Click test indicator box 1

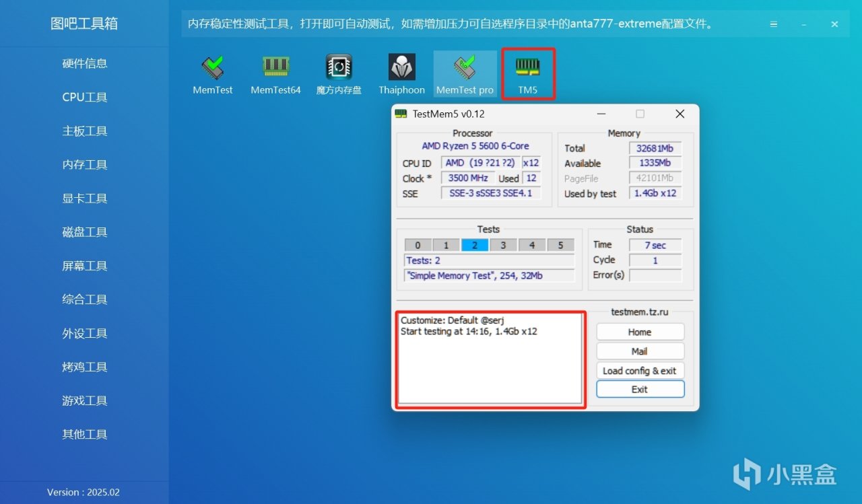(446, 245)
